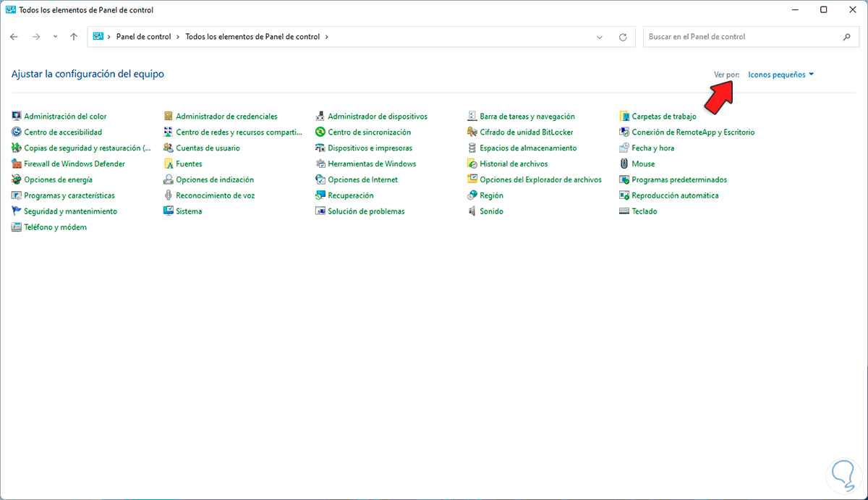The width and height of the screenshot is (868, 500).
Task: Open the Iconos pequeños view dropdown
Action: coord(781,75)
